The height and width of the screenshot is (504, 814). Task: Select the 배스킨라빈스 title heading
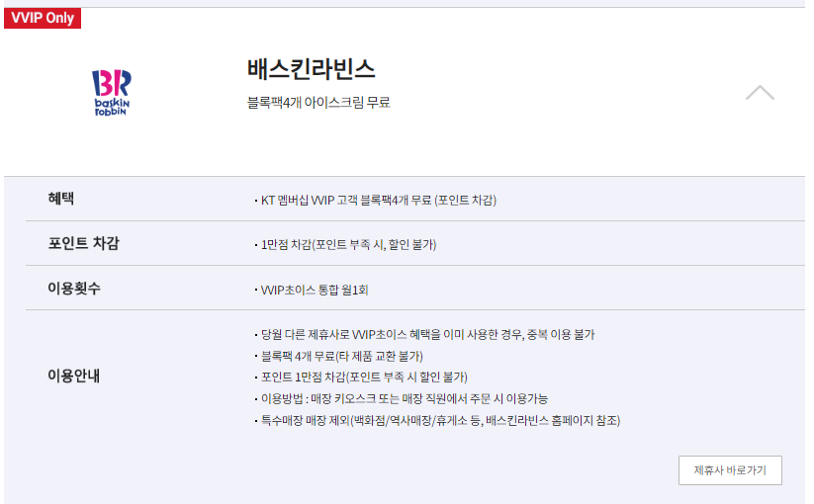coord(311,69)
